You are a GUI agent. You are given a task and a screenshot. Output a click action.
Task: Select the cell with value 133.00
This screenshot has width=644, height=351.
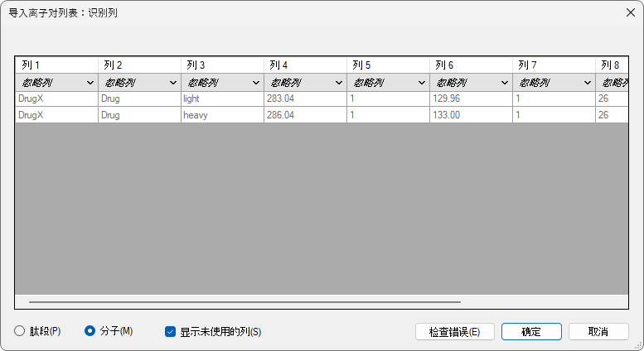[x=470, y=115]
